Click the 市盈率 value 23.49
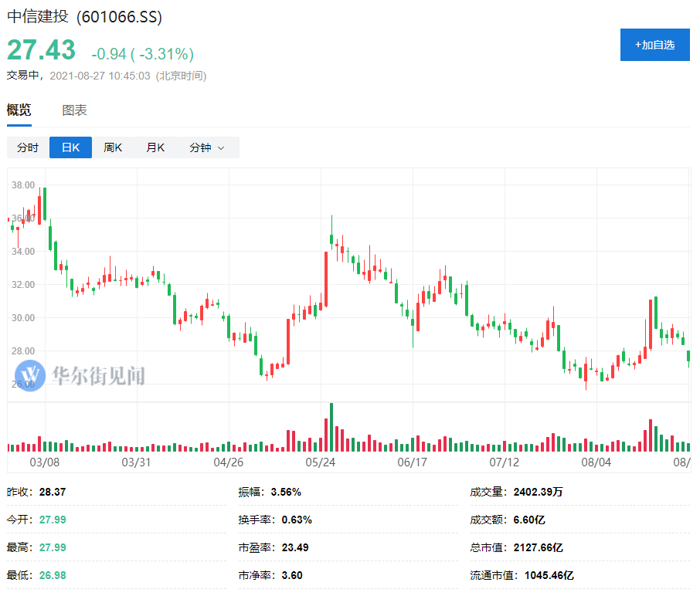This screenshot has height=596, width=700. coord(295,547)
